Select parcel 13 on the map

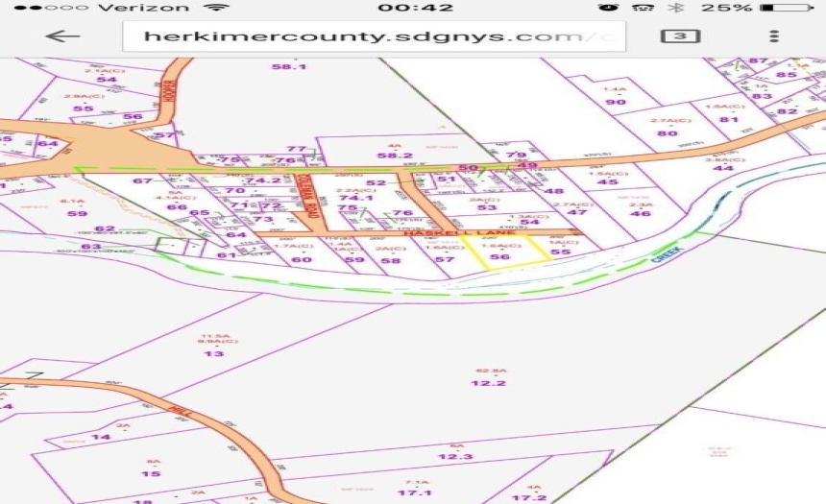coord(213,353)
